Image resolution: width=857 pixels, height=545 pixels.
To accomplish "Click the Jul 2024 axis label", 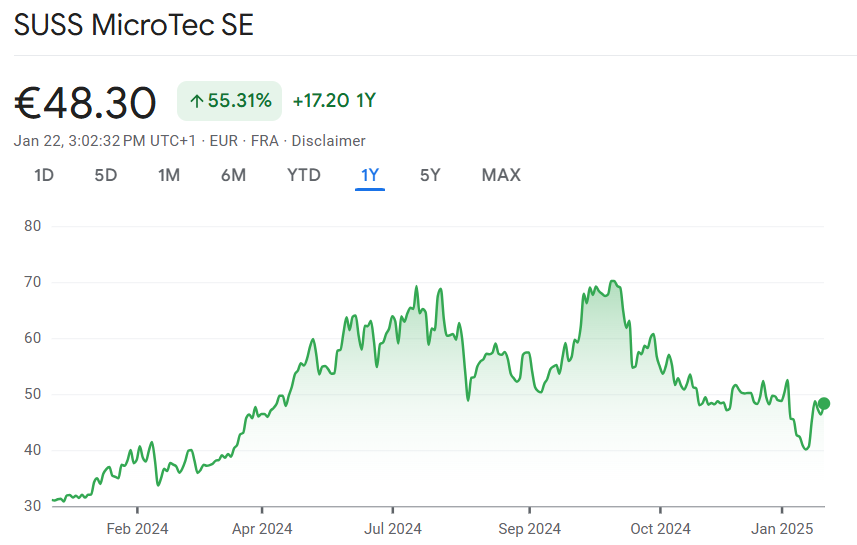I will [x=392, y=529].
